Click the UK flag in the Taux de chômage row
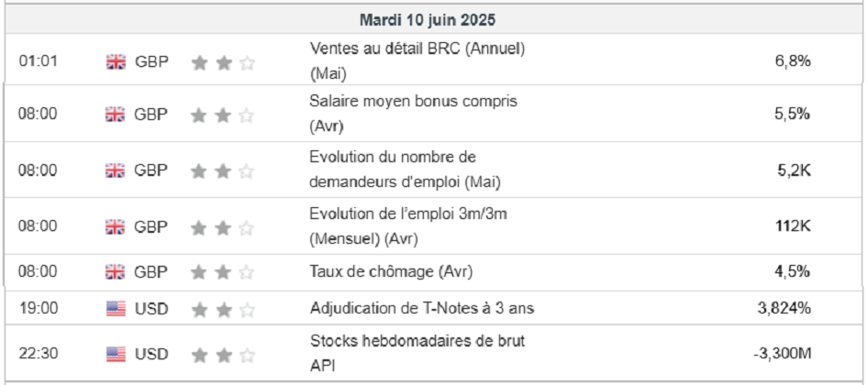This screenshot has width=868, height=385. (116, 271)
